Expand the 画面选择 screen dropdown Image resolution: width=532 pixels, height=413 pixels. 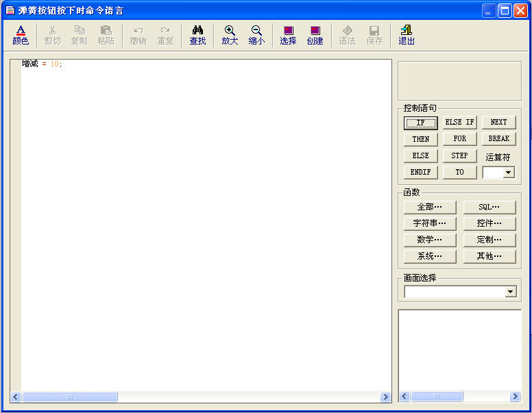coord(510,292)
